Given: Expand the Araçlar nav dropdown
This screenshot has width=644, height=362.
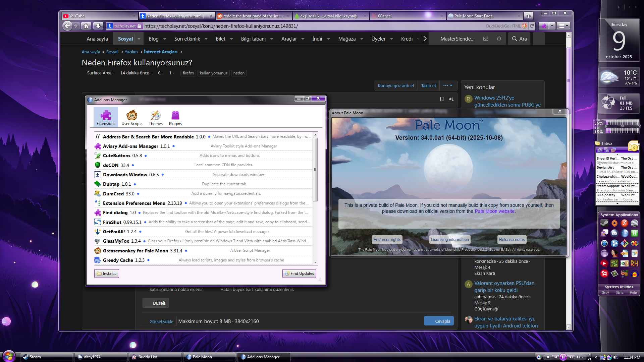Looking at the screenshot, I should 303,39.
